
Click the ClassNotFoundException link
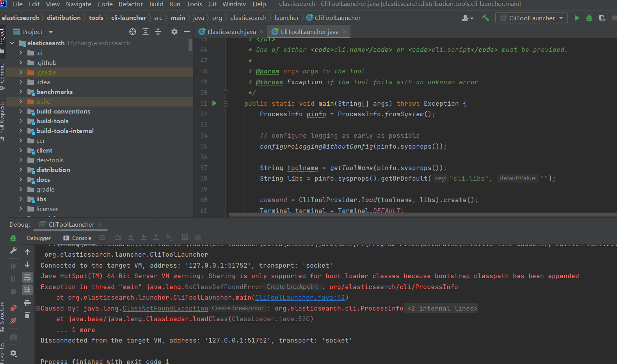(x=165, y=308)
